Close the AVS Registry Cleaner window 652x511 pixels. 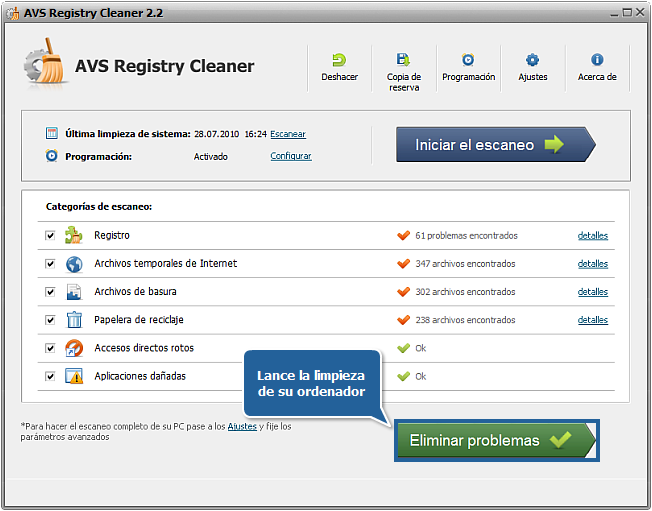(x=640, y=13)
